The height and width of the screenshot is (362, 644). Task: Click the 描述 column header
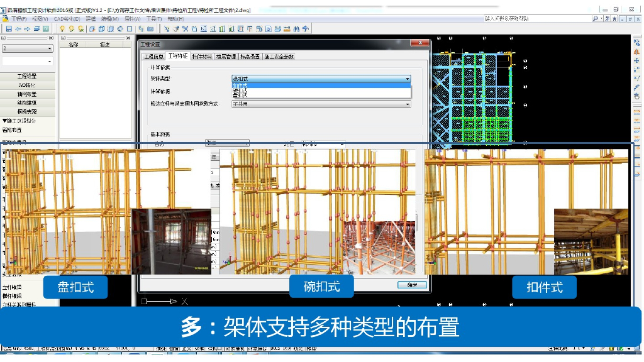[105, 45]
